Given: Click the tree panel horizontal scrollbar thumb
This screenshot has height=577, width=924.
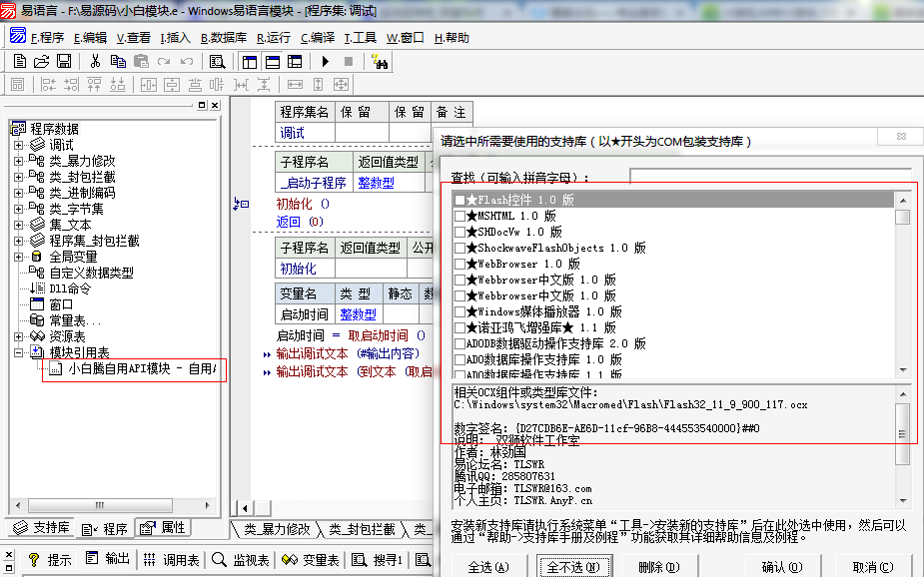Looking at the screenshot, I should [x=100, y=505].
